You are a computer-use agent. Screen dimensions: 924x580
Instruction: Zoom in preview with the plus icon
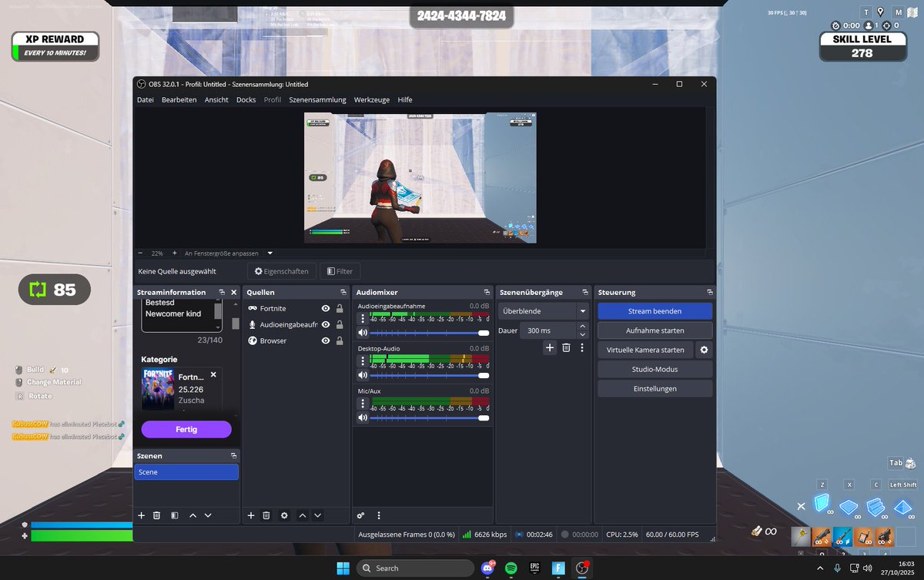[x=175, y=253]
